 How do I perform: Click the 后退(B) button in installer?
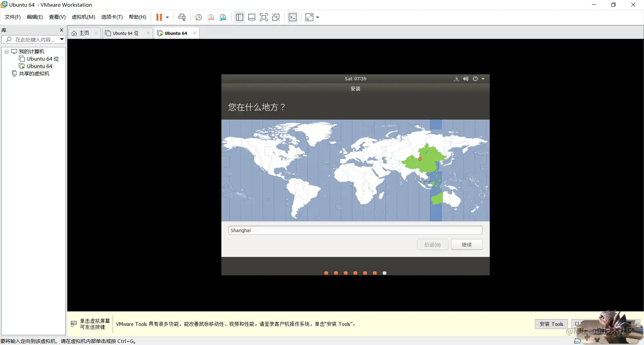[x=432, y=245]
